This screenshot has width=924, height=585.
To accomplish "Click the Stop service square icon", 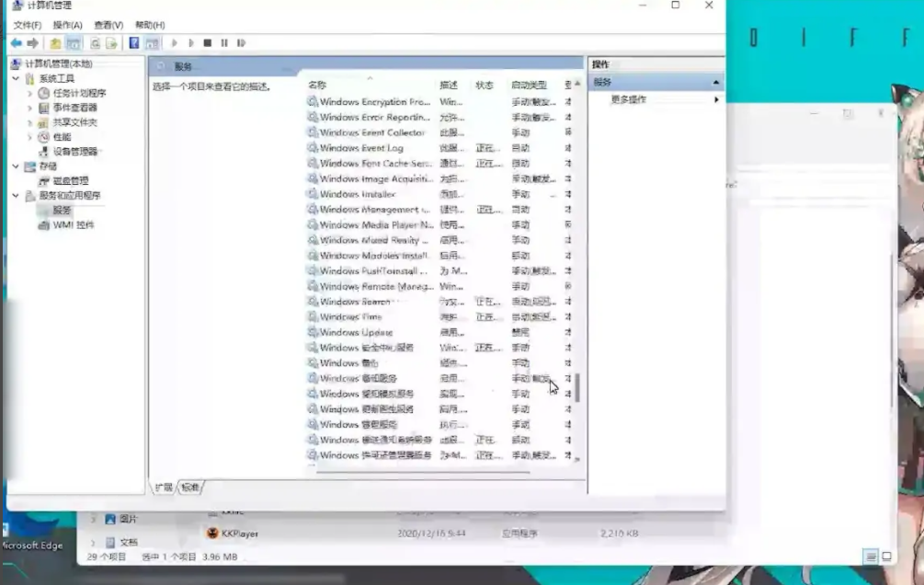I will pos(208,43).
